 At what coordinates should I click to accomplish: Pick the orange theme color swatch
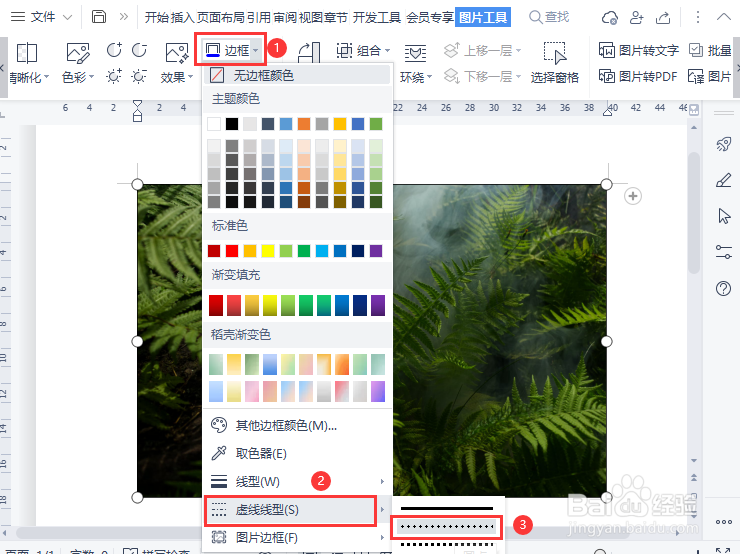(304, 124)
